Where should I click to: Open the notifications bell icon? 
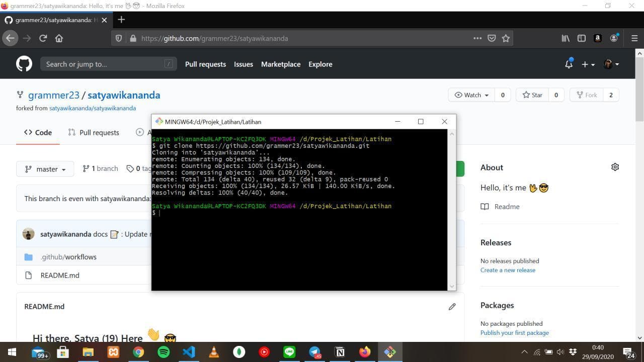click(x=569, y=64)
